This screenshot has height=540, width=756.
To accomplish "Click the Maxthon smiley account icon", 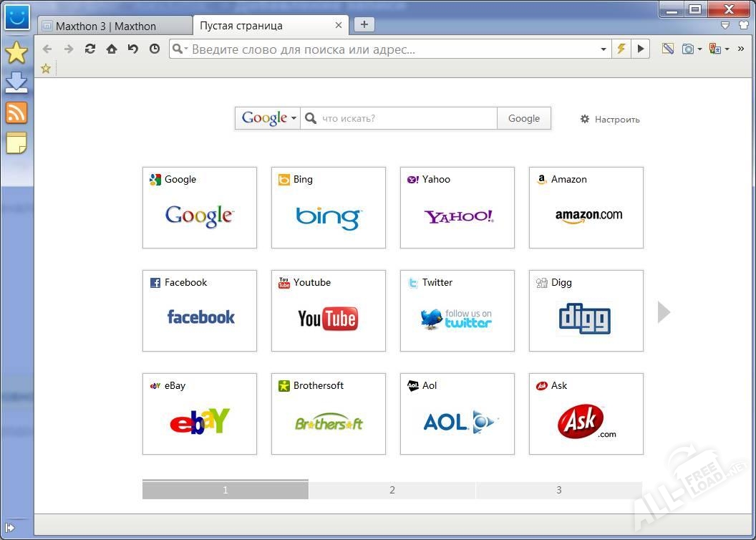I will pos(16,16).
